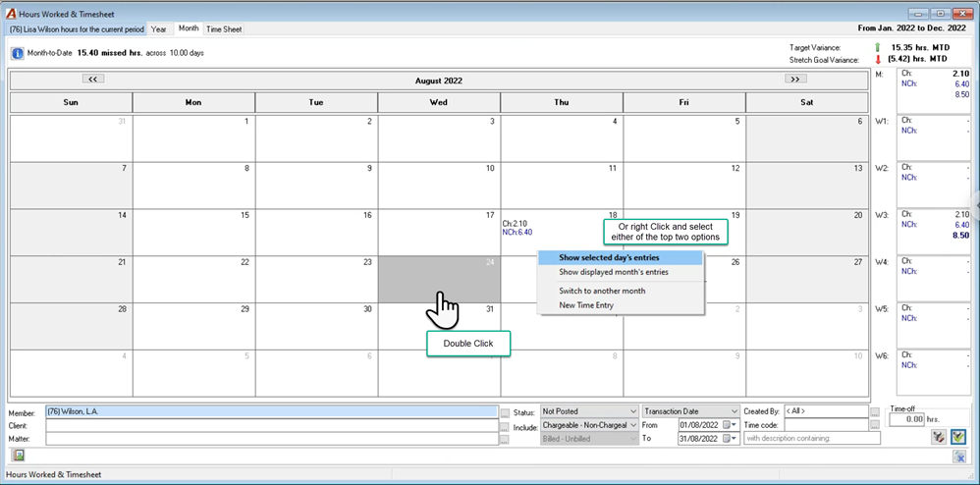Open the Month tab
Viewport: 980px width, 485px height.
pos(189,28)
